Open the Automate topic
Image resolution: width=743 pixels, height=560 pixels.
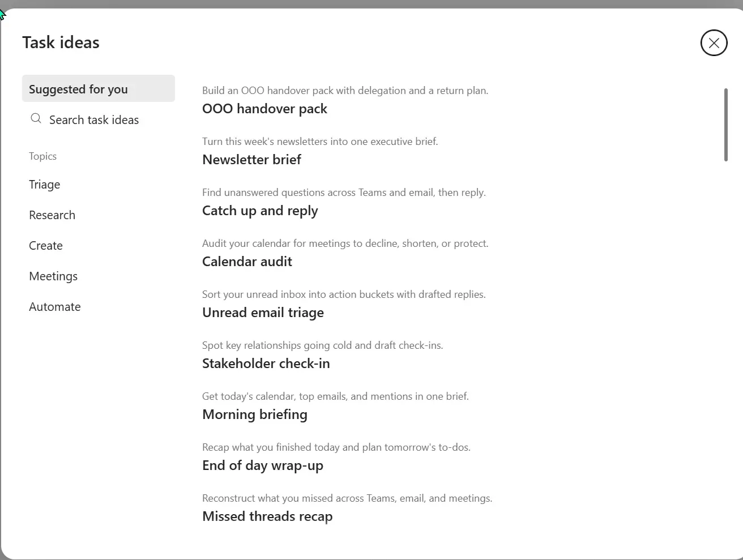[55, 307]
